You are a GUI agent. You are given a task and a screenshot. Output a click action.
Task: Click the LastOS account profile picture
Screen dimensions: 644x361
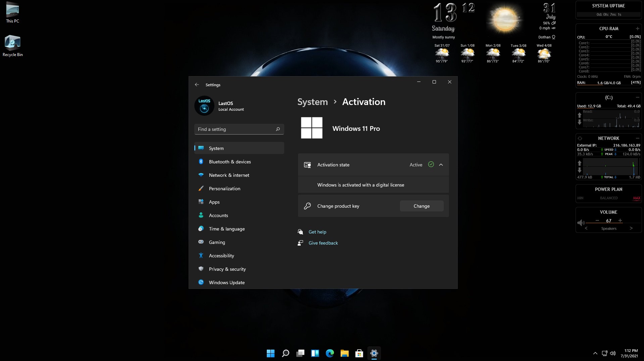point(204,106)
